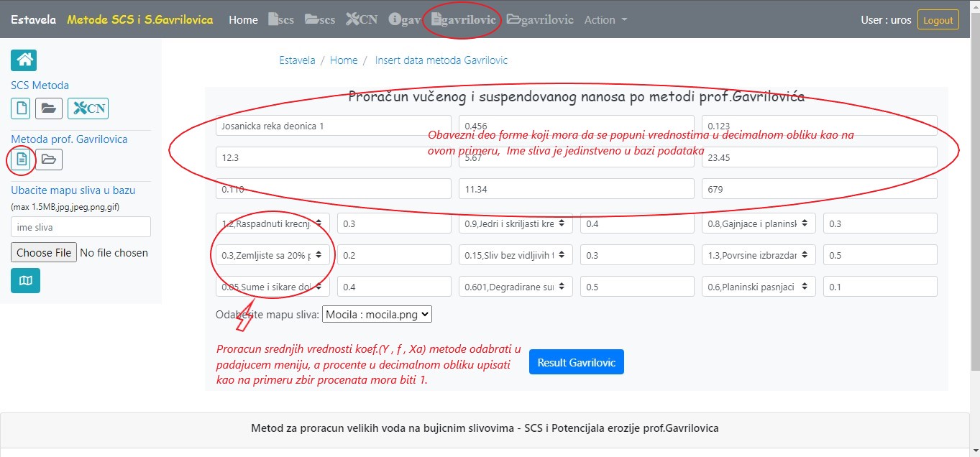Image resolution: width=980 pixels, height=457 pixels.
Task: Click the map upload icon button
Action: coord(26,281)
